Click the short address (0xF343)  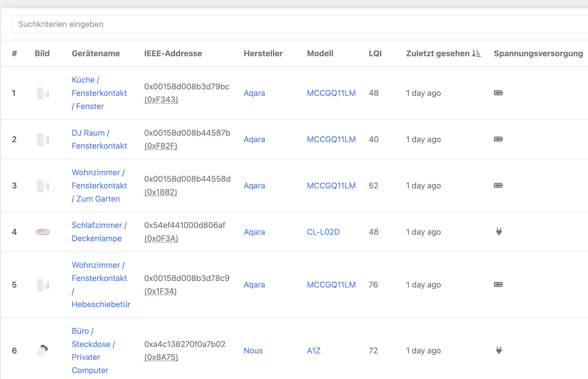click(161, 100)
